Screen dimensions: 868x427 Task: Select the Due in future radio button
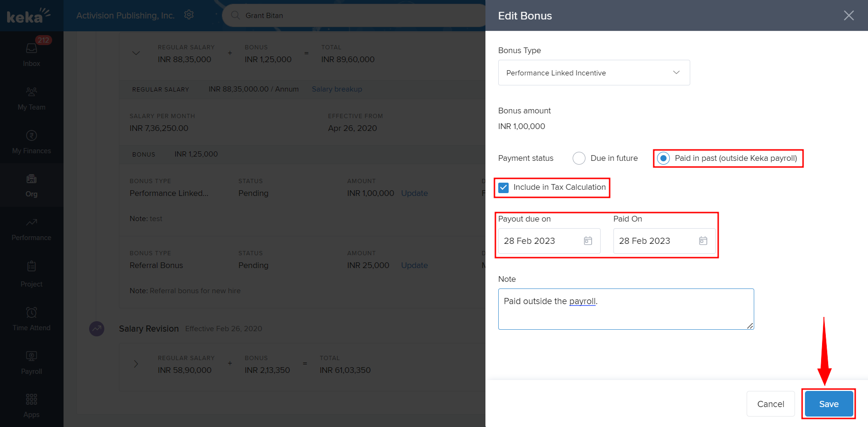tap(579, 158)
